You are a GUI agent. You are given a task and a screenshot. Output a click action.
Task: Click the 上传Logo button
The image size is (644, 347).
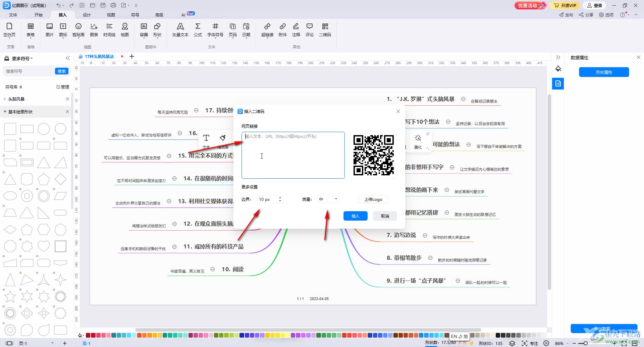(x=373, y=199)
